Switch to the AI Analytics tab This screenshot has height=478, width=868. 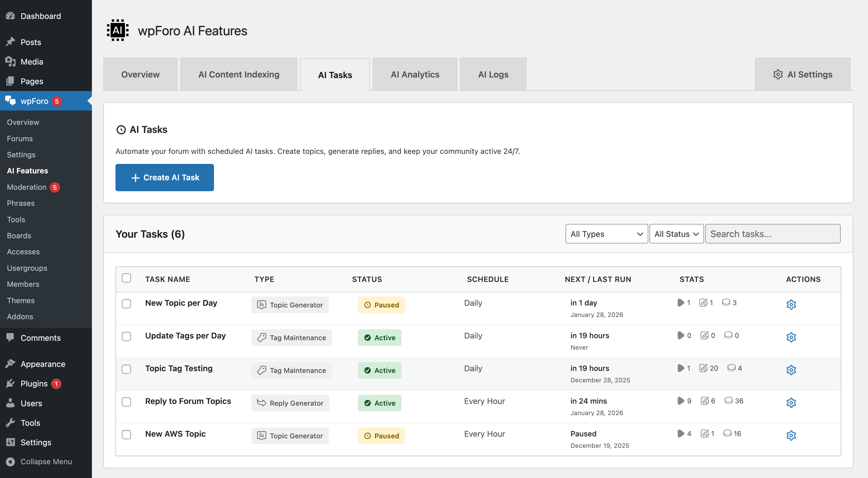click(x=415, y=74)
